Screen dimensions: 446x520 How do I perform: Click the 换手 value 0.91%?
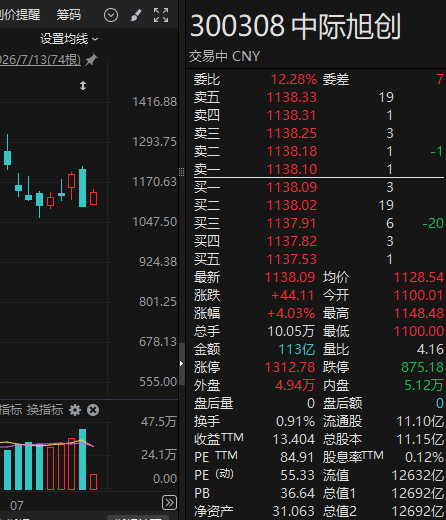(295, 421)
